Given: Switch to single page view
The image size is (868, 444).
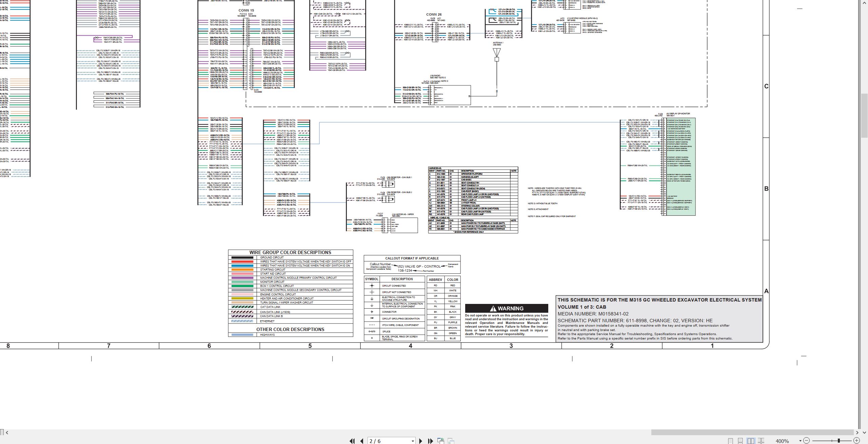Looking at the screenshot, I should pos(730,441).
